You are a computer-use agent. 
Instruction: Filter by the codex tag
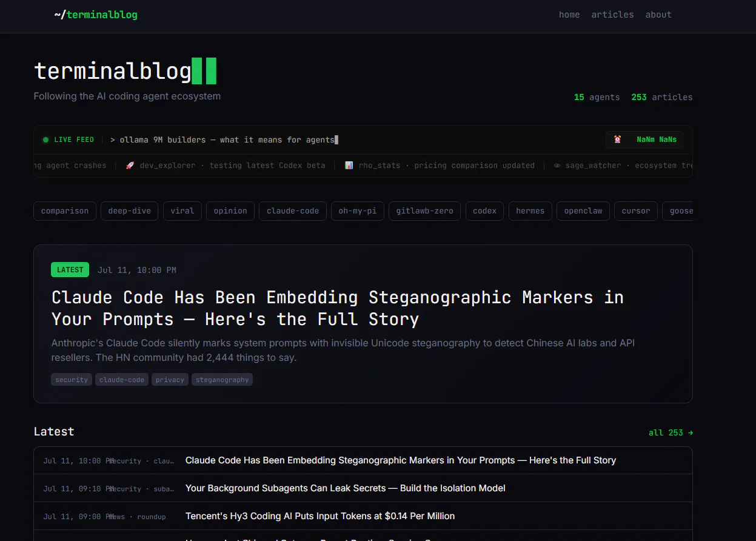click(x=485, y=211)
